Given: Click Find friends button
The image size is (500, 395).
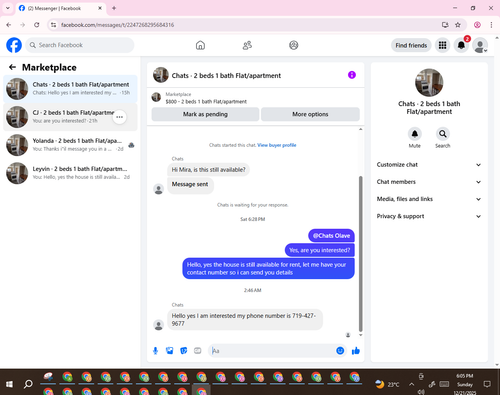Looking at the screenshot, I should click(x=411, y=45).
